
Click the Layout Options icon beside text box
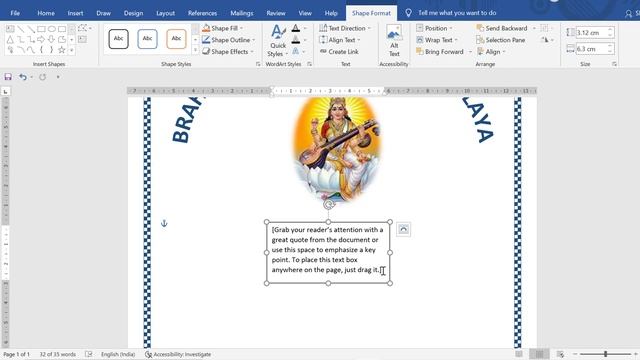[x=403, y=229]
